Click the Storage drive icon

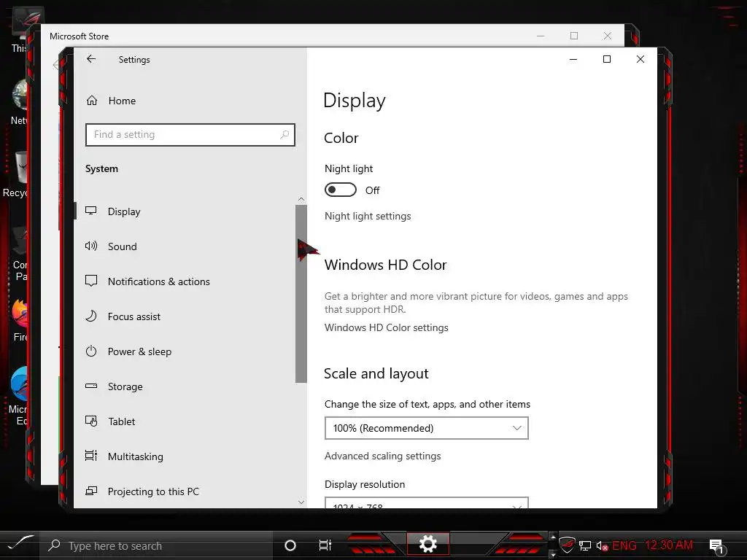(91, 386)
